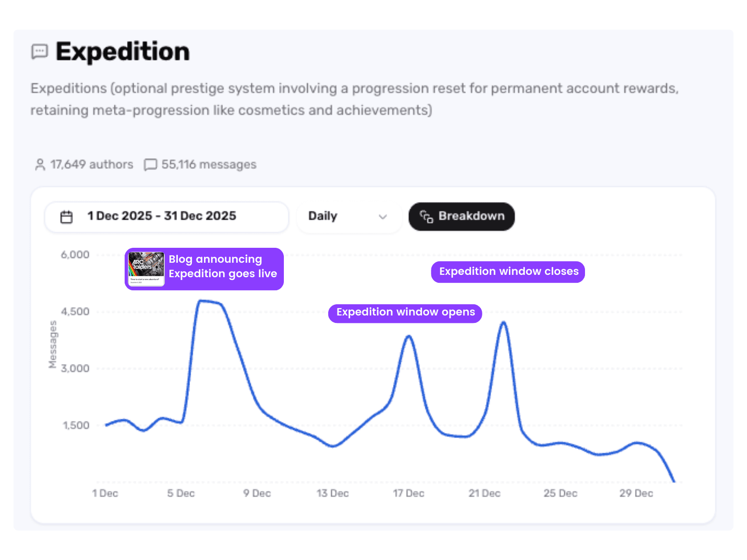Click the authors person icon
The image size is (747, 560).
click(40, 165)
